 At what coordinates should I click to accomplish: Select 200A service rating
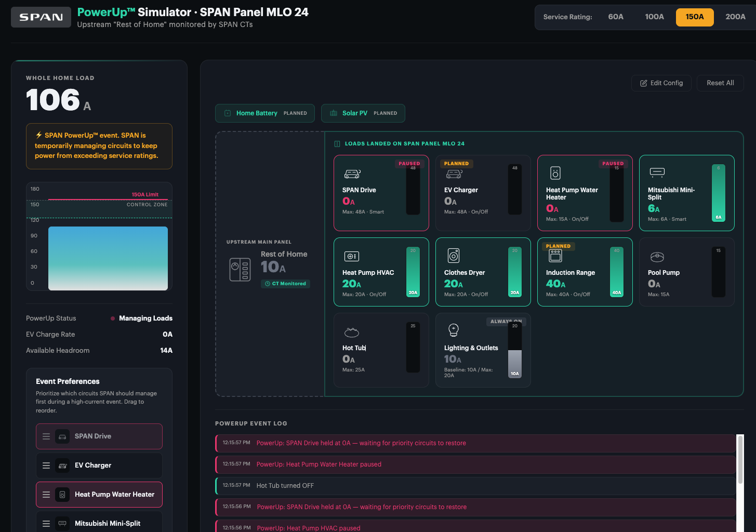click(x=735, y=17)
